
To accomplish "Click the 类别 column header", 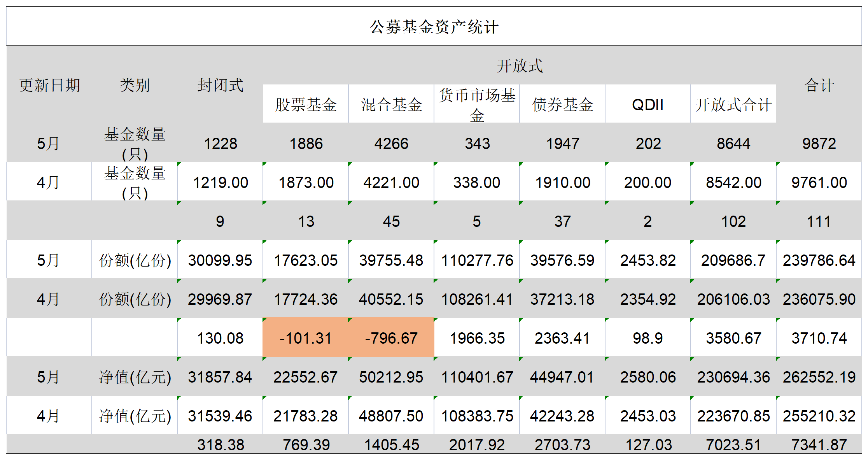I will click(x=135, y=85).
